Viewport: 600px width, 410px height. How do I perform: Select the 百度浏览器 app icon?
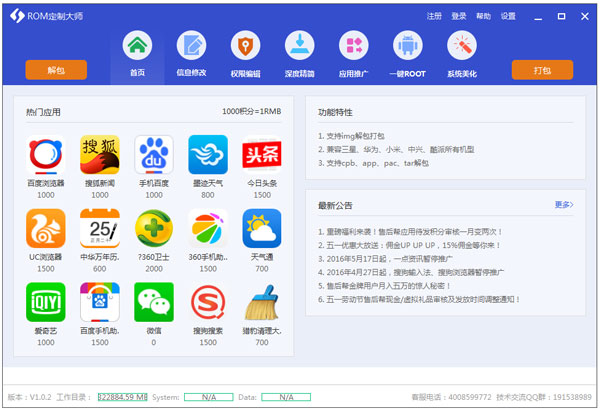46,155
